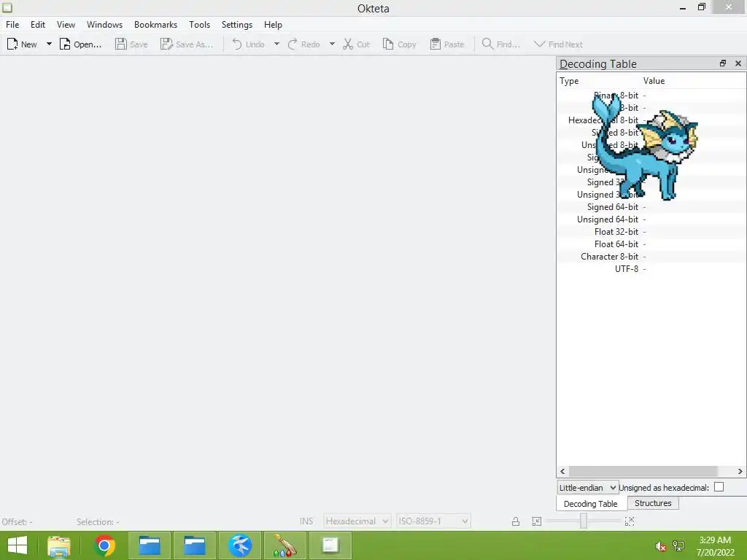
Task: Select the UTF-8 row
Action: tap(651, 269)
